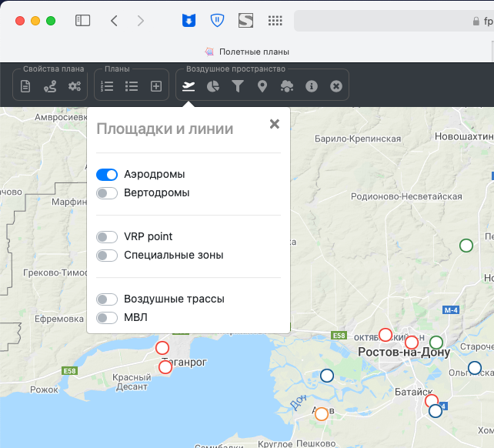This screenshot has height=448, width=494.
Task: Click the airplane sites and lines icon
Action: pos(189,86)
